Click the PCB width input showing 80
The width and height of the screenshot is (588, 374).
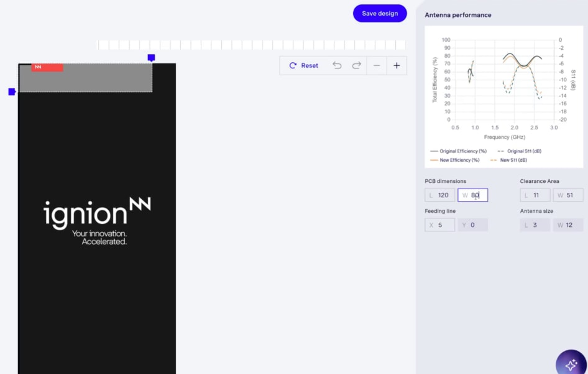[x=472, y=195]
